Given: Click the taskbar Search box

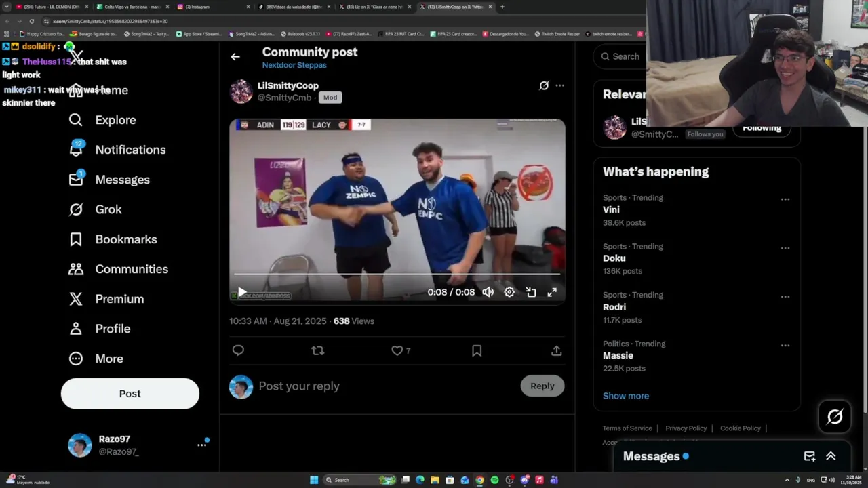Looking at the screenshot, I should point(359,480).
